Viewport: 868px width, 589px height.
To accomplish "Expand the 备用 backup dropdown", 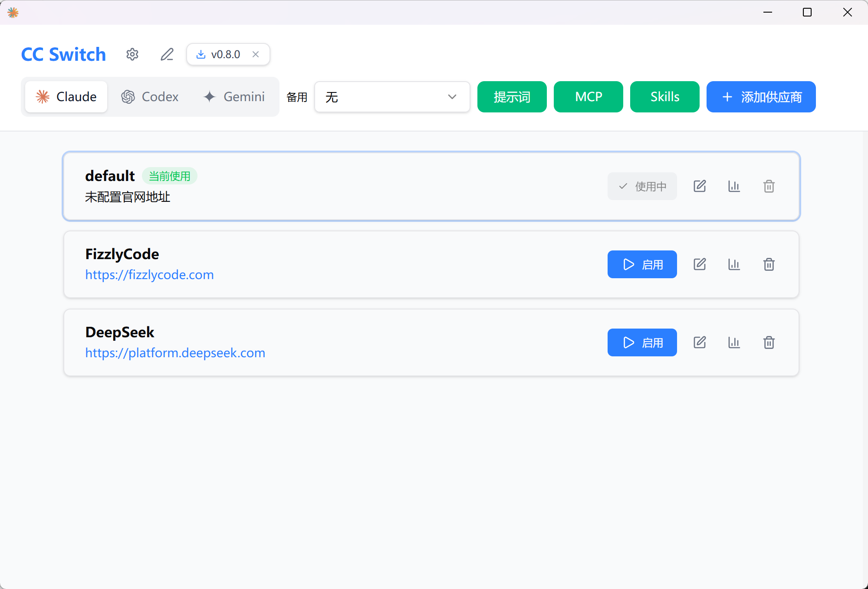I will click(x=392, y=97).
